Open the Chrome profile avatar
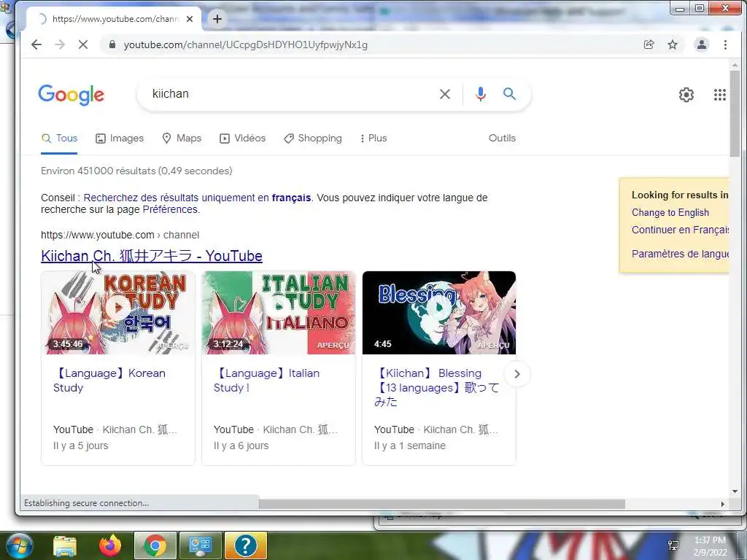 click(701, 44)
